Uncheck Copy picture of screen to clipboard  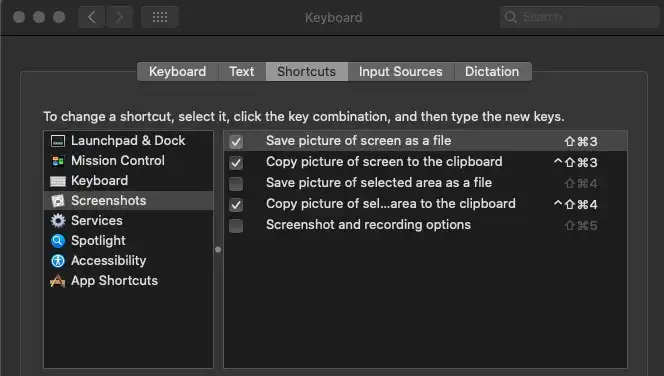236,163
